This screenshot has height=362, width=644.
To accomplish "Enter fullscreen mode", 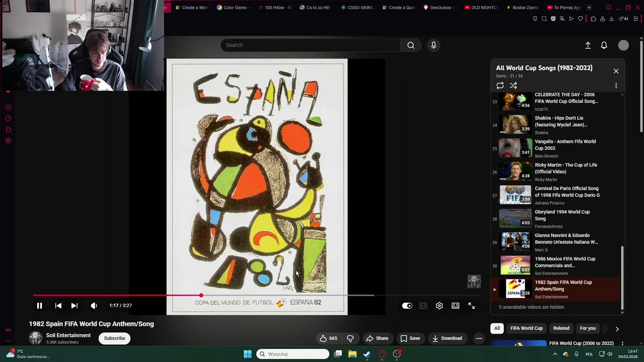I will 471,306.
